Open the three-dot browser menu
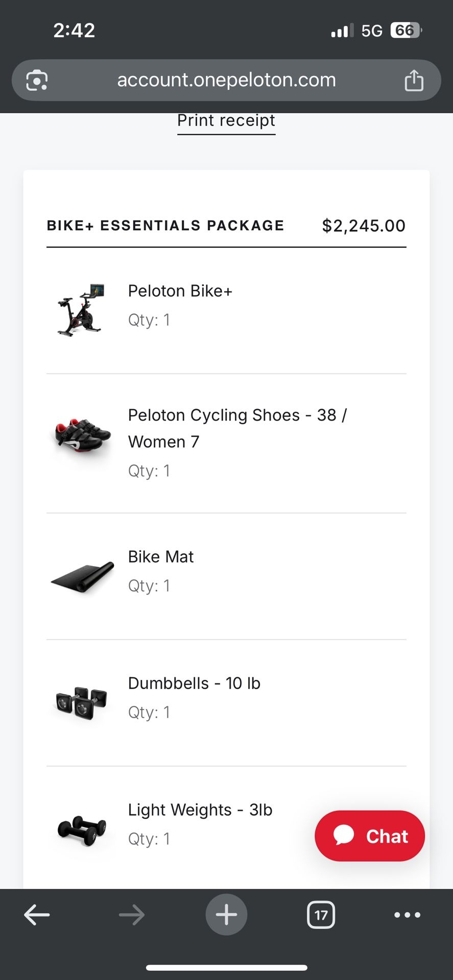Image resolution: width=453 pixels, height=980 pixels. tap(407, 915)
